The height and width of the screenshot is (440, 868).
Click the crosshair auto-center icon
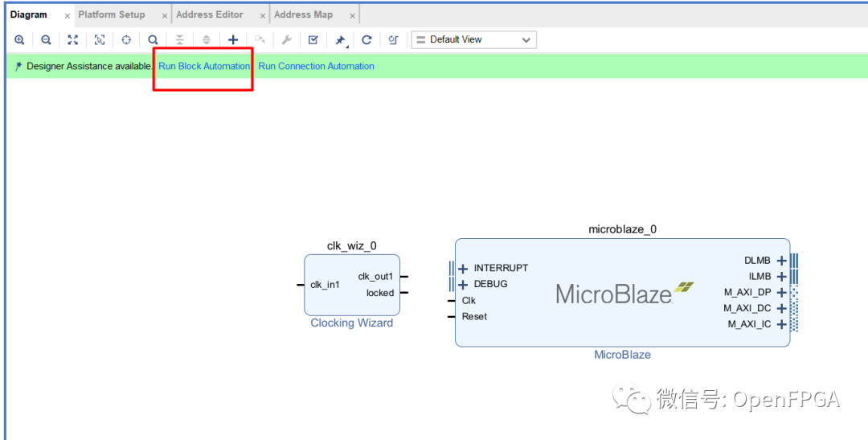(x=126, y=40)
